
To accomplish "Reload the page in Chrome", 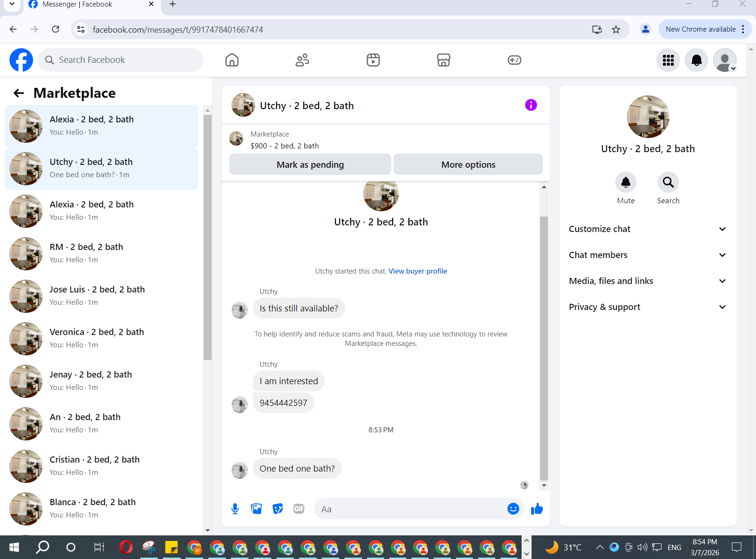I will coord(56,29).
